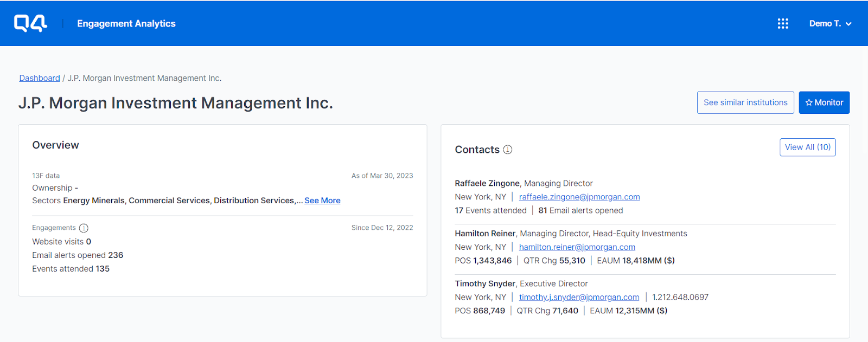
Task: Click See similar institutions button
Action: (745, 102)
